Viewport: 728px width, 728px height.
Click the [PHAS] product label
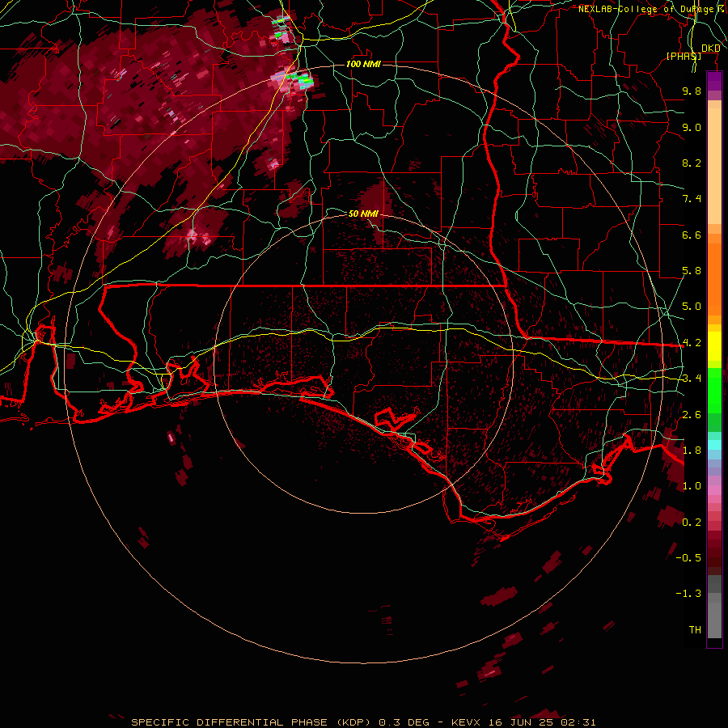[684, 56]
